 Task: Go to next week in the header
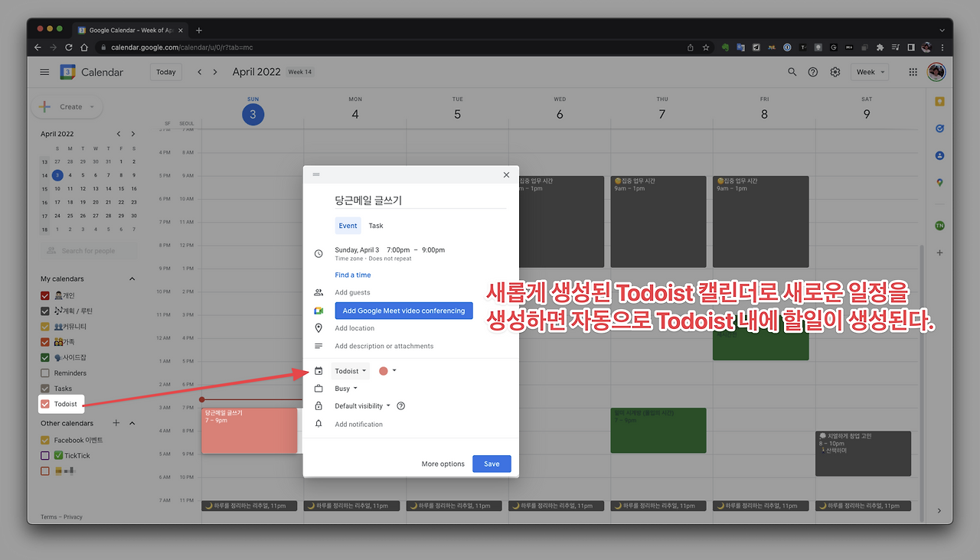coord(215,72)
